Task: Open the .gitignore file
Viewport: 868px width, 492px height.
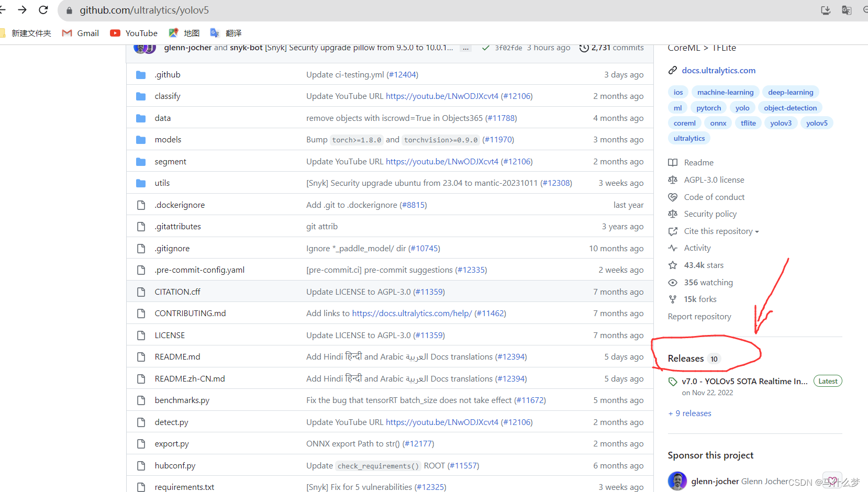Action: pyautogui.click(x=172, y=249)
